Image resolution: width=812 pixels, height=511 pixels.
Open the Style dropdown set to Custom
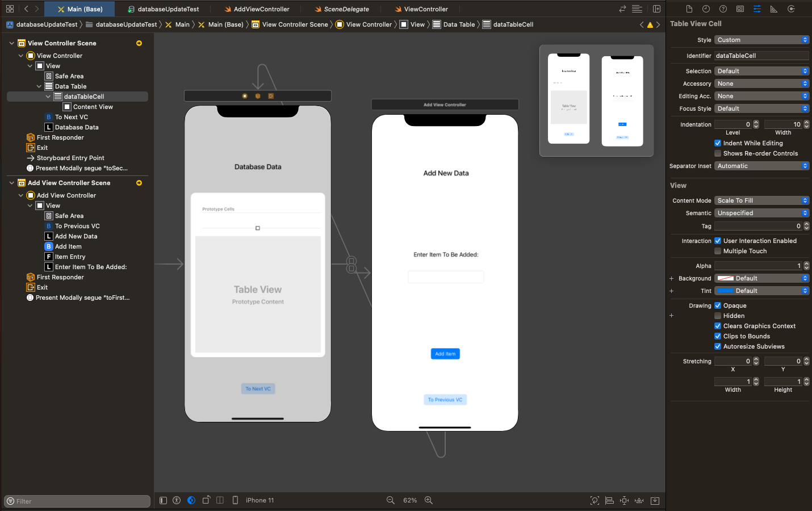point(761,40)
